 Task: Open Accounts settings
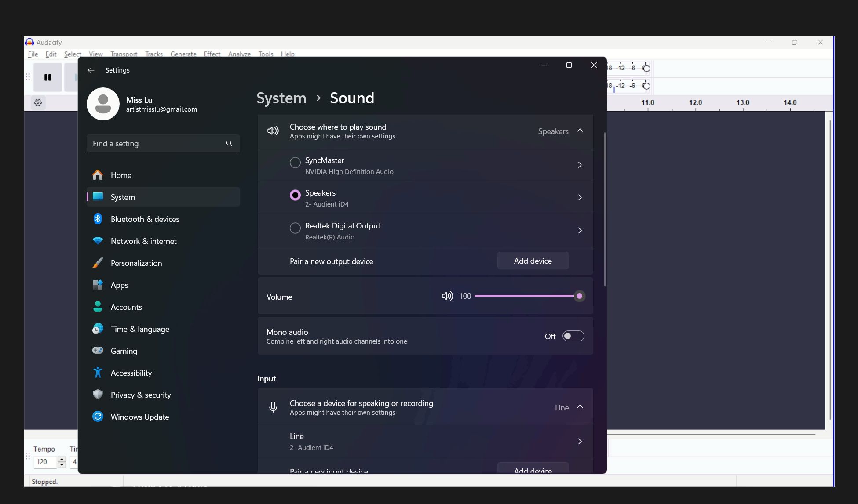(163, 307)
